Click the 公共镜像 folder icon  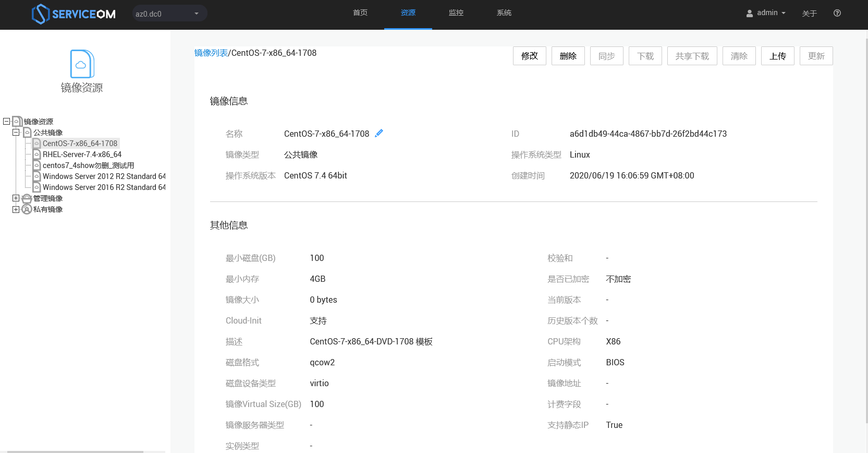pos(27,132)
